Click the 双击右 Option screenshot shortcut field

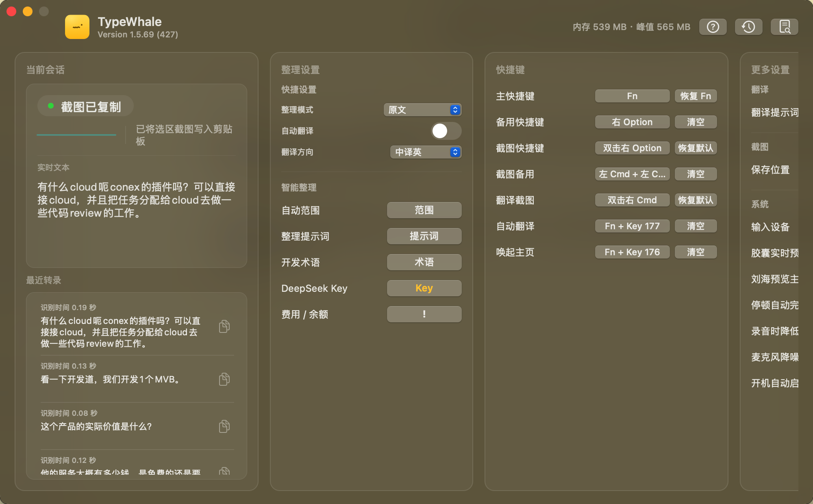(632, 148)
